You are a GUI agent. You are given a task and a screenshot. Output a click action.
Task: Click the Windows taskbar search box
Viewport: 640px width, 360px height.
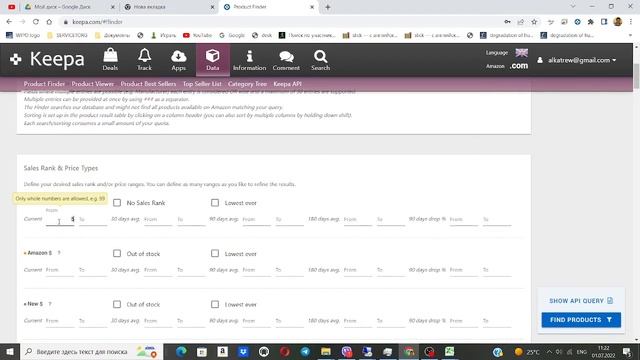91,351
